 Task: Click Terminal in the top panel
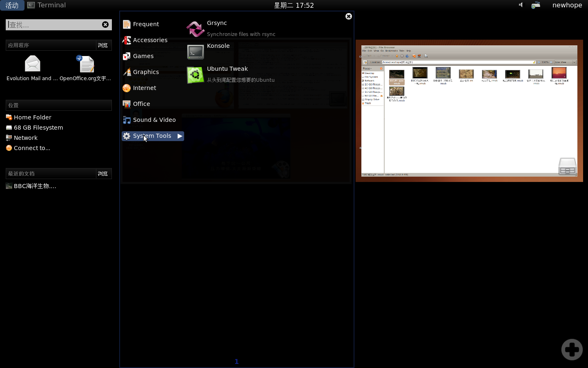pyautogui.click(x=47, y=5)
